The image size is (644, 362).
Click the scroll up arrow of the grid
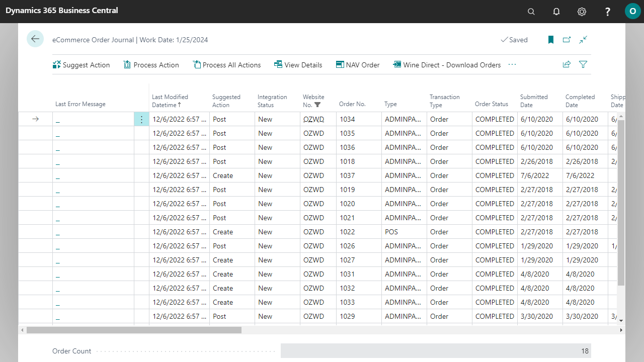coord(621,116)
